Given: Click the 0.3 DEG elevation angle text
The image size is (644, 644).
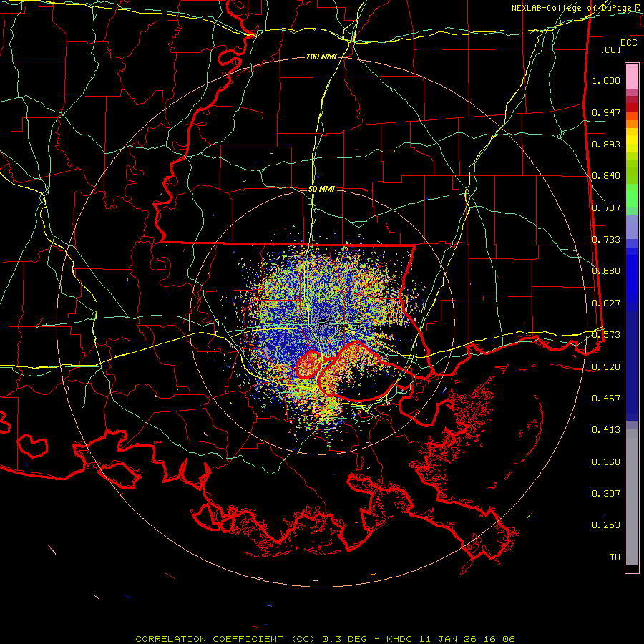Looking at the screenshot, I should point(344,639).
